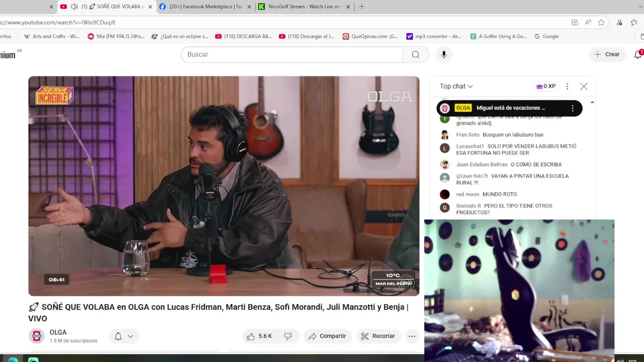Expand the Top chat dropdown

click(456, 86)
